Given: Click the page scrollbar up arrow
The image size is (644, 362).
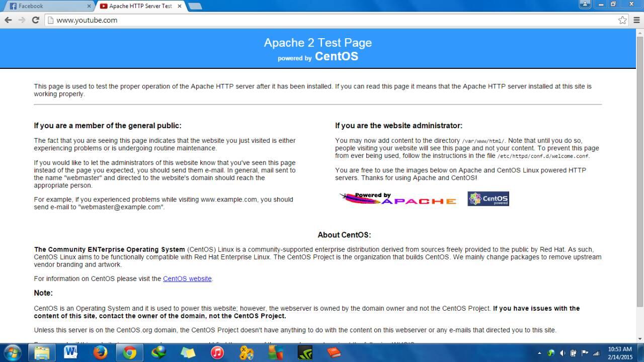Looking at the screenshot, I should (x=640, y=32).
